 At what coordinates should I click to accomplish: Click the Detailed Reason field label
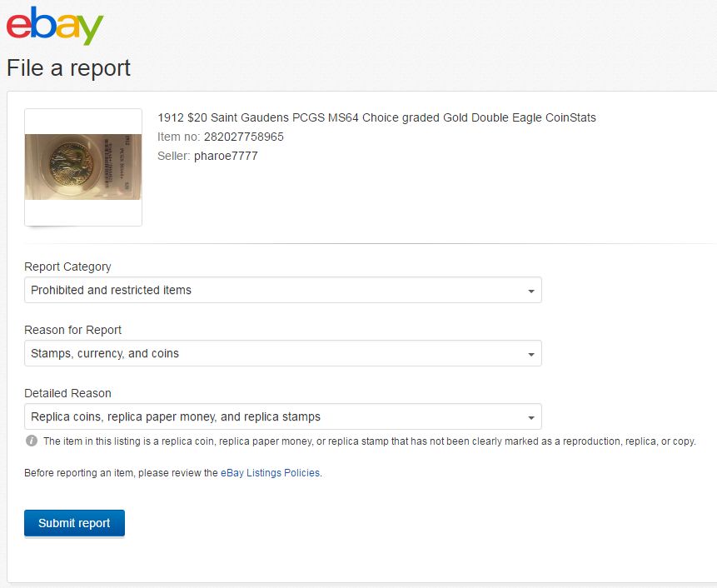pos(67,393)
